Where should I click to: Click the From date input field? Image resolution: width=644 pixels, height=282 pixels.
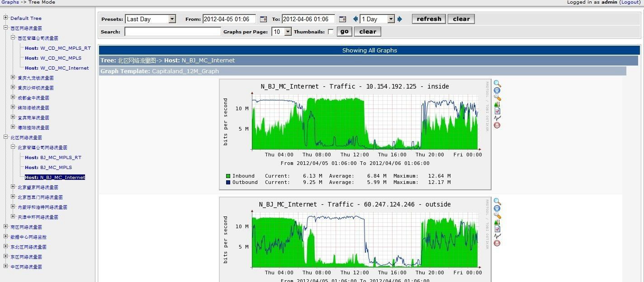tap(229, 19)
